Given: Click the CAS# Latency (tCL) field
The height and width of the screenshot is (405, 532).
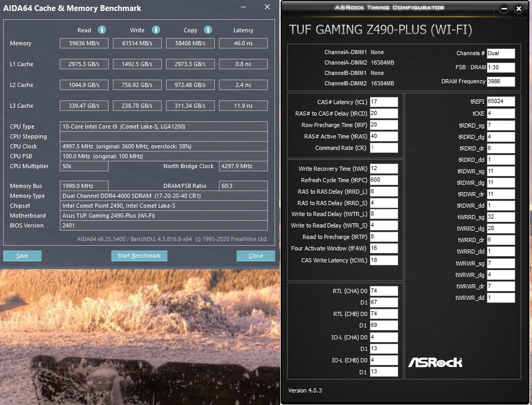Looking at the screenshot, I should (x=384, y=102).
